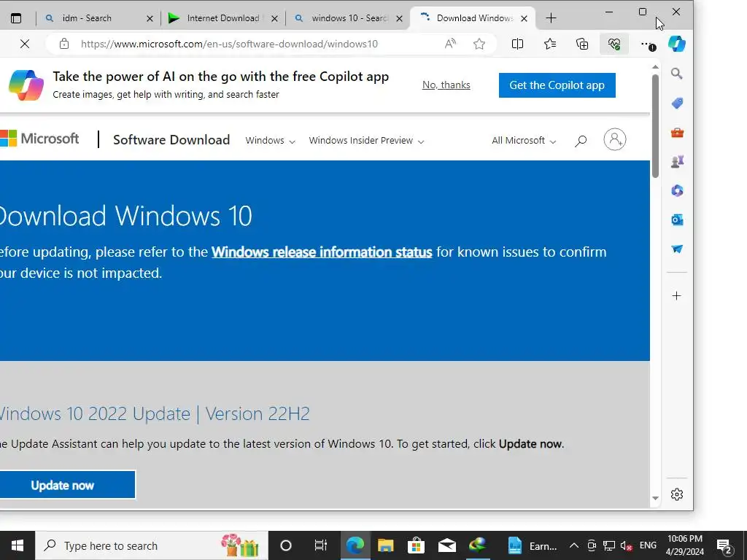
Task: Open Copilot in the sidebar
Action: click(676, 44)
